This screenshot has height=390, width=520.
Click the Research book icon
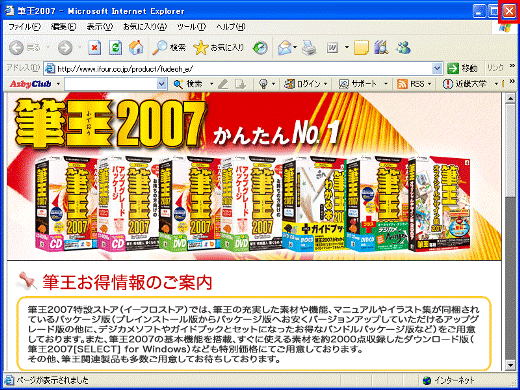point(381,48)
